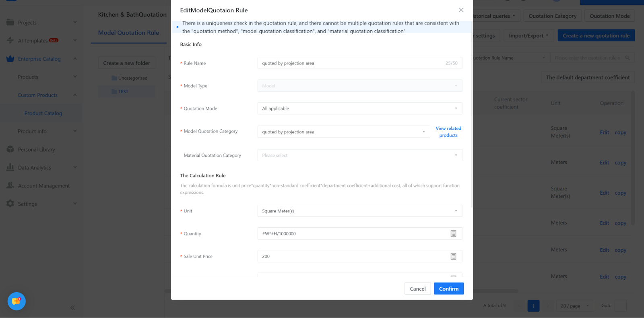
Task: Collapse the sidebar with the double-chevron icon
Action: coord(72,308)
